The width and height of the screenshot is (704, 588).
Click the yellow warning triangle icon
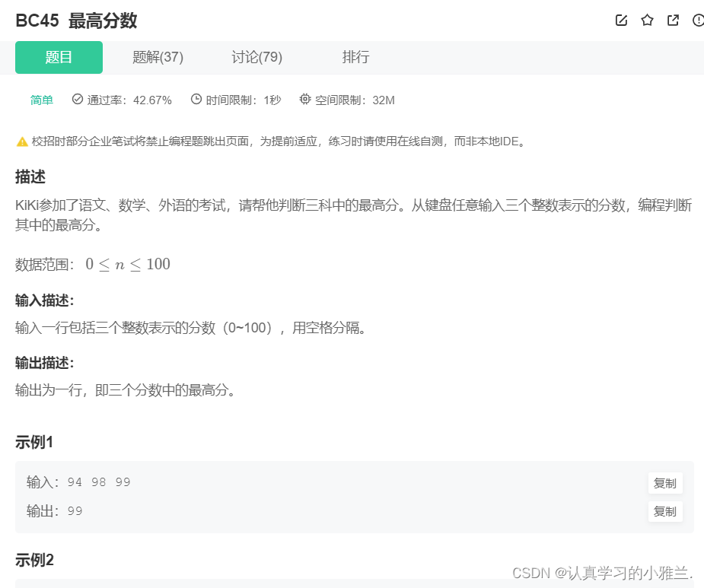22,141
